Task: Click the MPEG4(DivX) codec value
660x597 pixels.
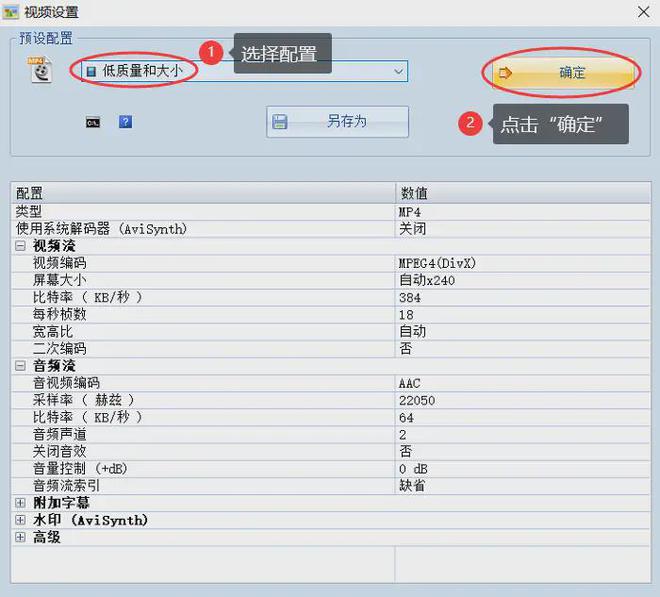Action: [437, 263]
